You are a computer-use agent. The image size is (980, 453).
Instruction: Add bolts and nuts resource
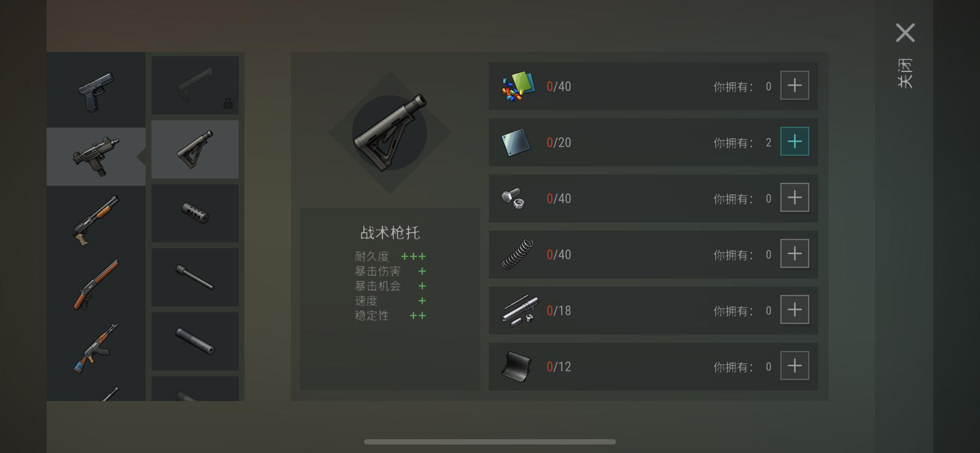[x=795, y=198]
